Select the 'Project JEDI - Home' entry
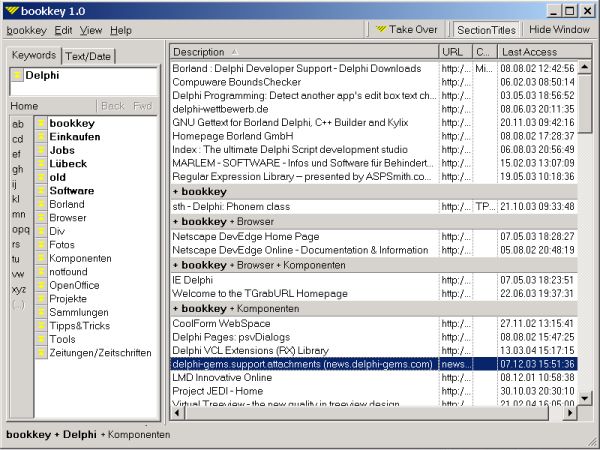This screenshot has width=600, height=450. pos(373,391)
